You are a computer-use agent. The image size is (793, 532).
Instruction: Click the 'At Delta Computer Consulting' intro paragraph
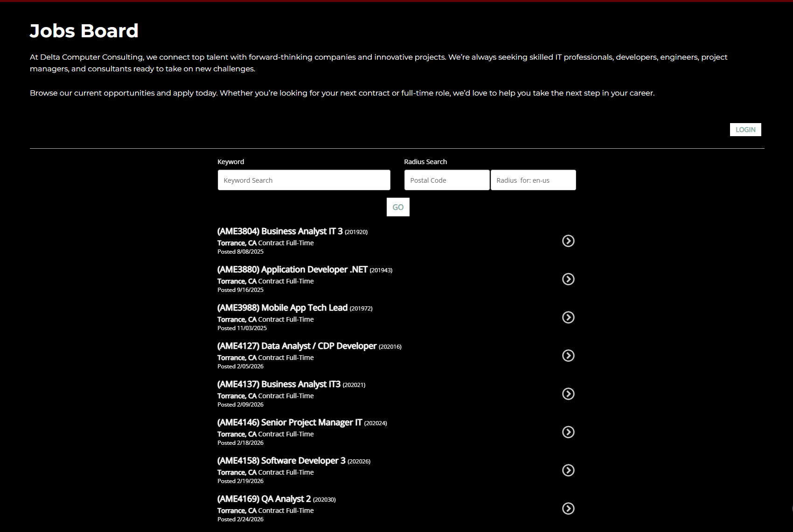pyautogui.click(x=379, y=63)
